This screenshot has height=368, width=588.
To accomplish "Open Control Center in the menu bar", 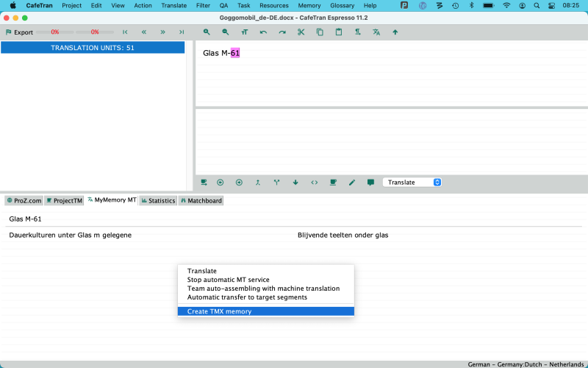I will pos(551,6).
